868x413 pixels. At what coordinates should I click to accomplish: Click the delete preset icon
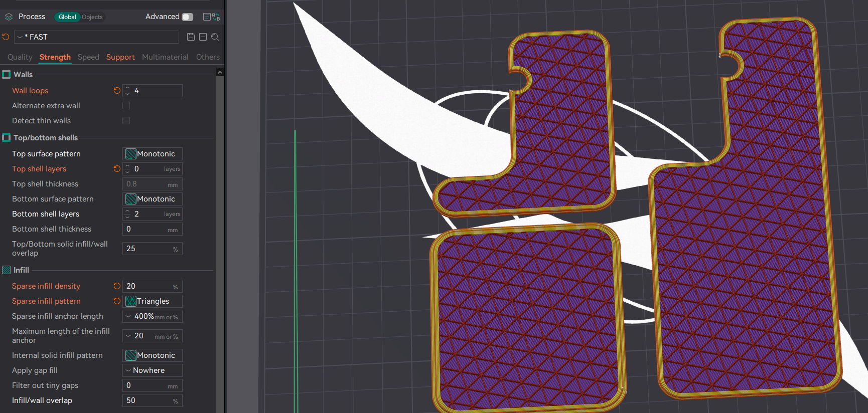pos(203,37)
